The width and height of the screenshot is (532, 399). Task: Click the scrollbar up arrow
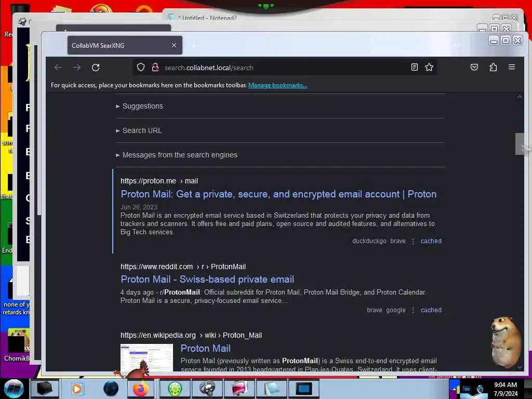(x=520, y=97)
